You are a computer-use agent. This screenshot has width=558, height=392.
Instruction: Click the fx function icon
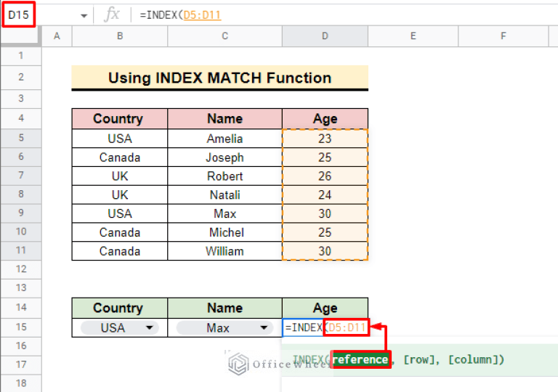pyautogui.click(x=112, y=15)
